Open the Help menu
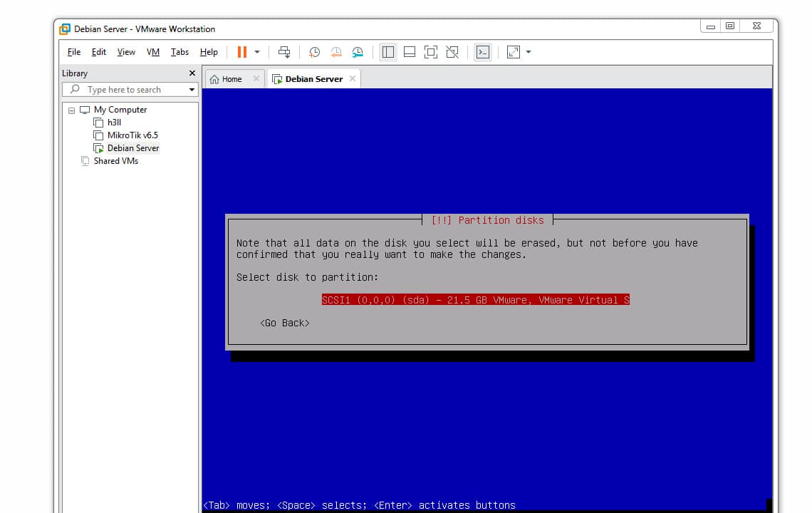 [x=209, y=52]
